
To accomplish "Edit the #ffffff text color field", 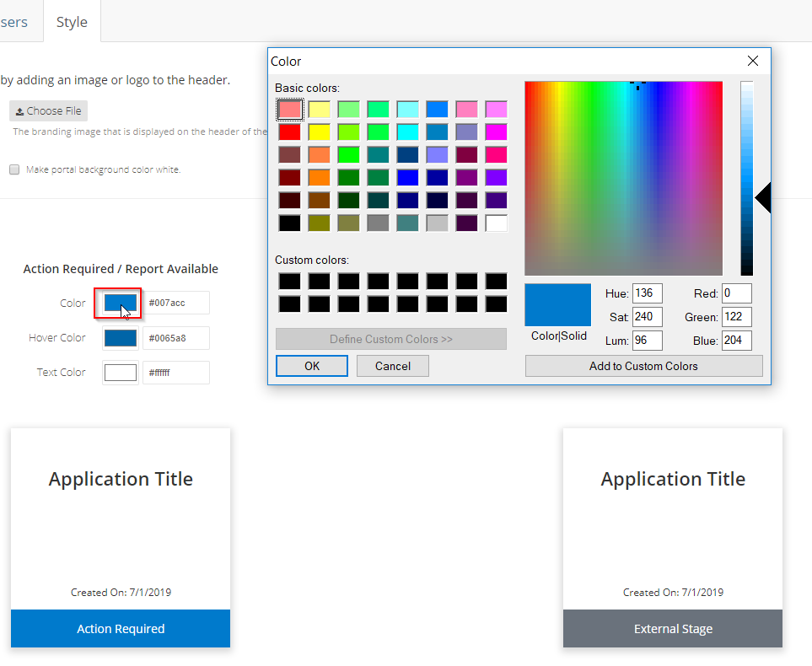I will (x=176, y=373).
